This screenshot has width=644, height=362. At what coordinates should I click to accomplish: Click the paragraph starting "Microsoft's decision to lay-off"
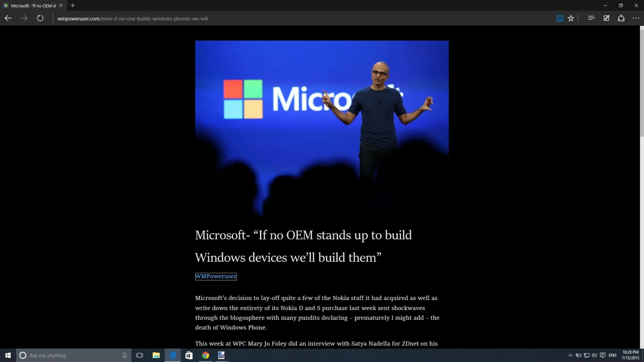coord(317,313)
